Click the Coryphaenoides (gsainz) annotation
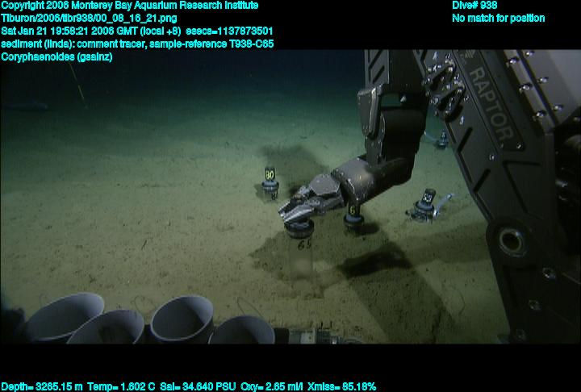Screen dimensions: 581x392 click(x=56, y=57)
